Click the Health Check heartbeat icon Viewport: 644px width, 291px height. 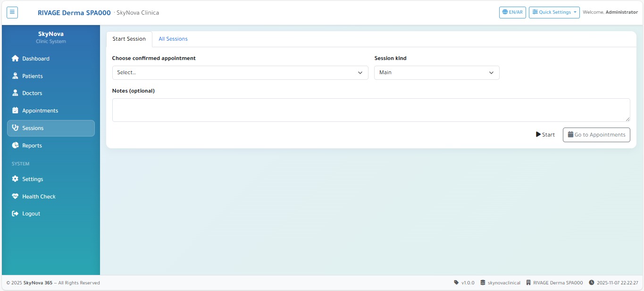point(15,197)
